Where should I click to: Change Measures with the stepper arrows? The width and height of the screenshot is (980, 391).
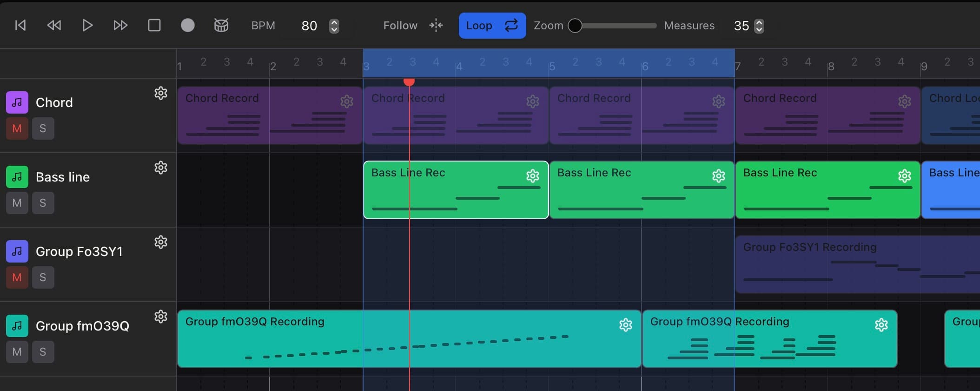point(759,26)
